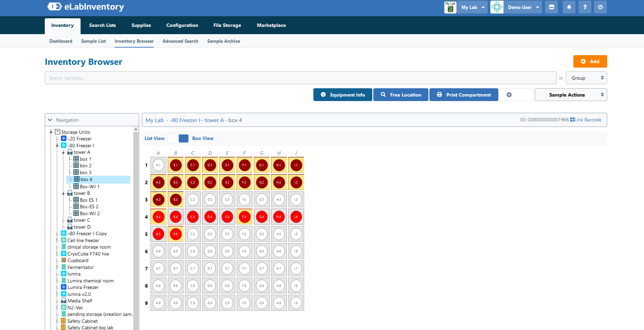
Task: Switch to the Supplies tab
Action: pyautogui.click(x=141, y=26)
